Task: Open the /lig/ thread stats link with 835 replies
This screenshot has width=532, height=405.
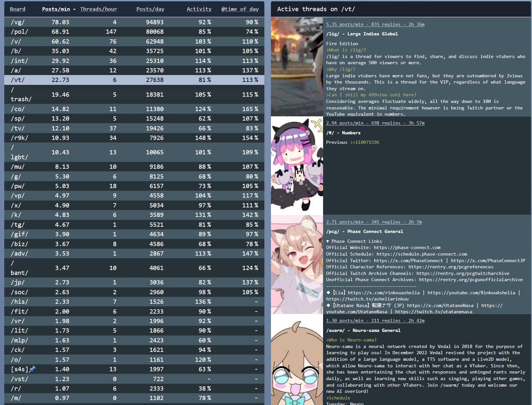Action: point(375,24)
